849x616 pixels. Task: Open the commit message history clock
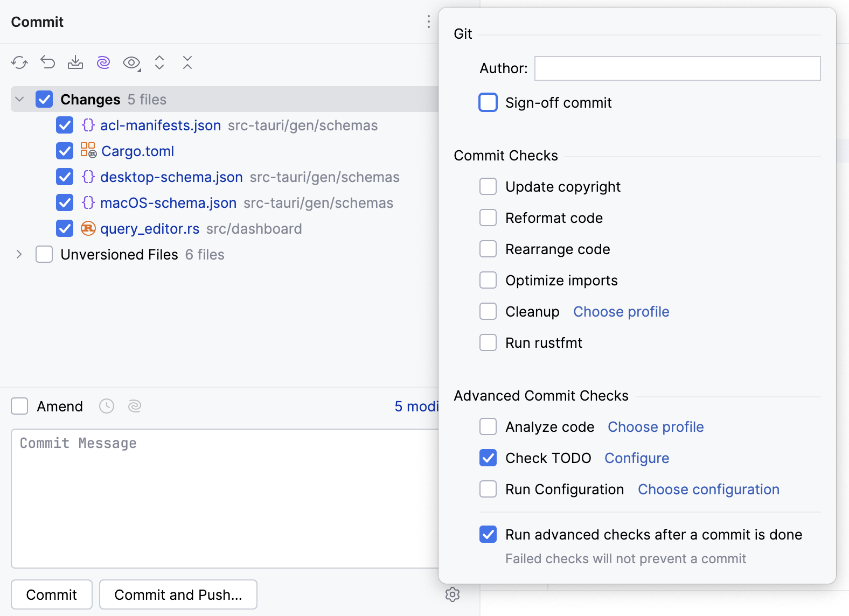pyautogui.click(x=107, y=406)
